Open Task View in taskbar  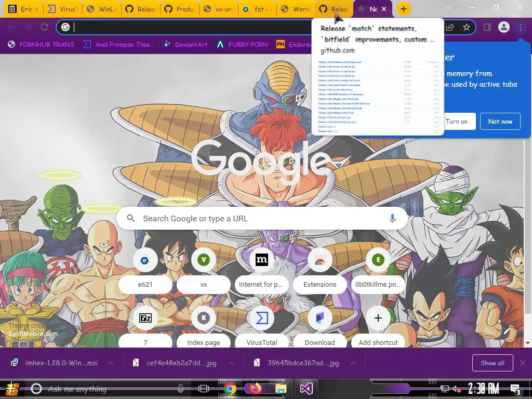(204, 389)
